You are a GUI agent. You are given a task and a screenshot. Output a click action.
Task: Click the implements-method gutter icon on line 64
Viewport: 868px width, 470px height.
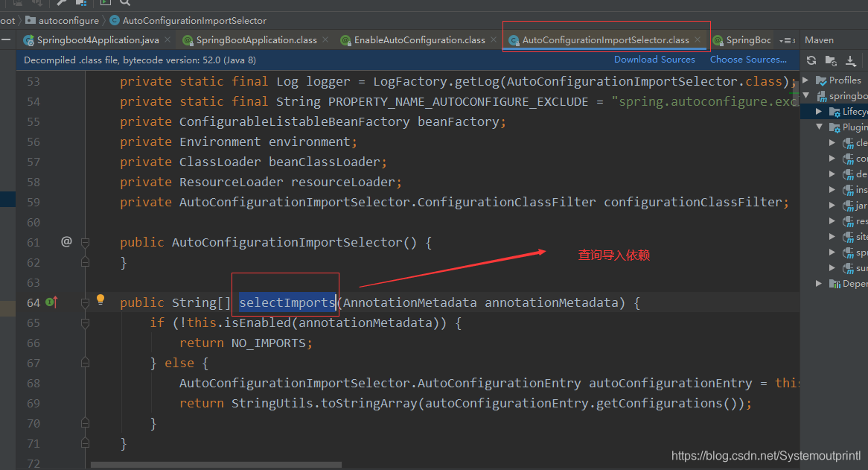pos(51,302)
